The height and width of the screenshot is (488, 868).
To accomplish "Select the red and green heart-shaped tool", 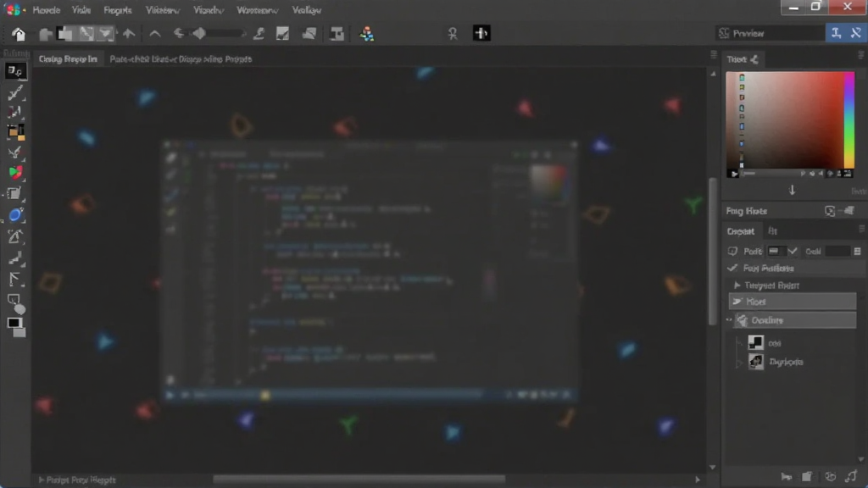I will tap(15, 173).
